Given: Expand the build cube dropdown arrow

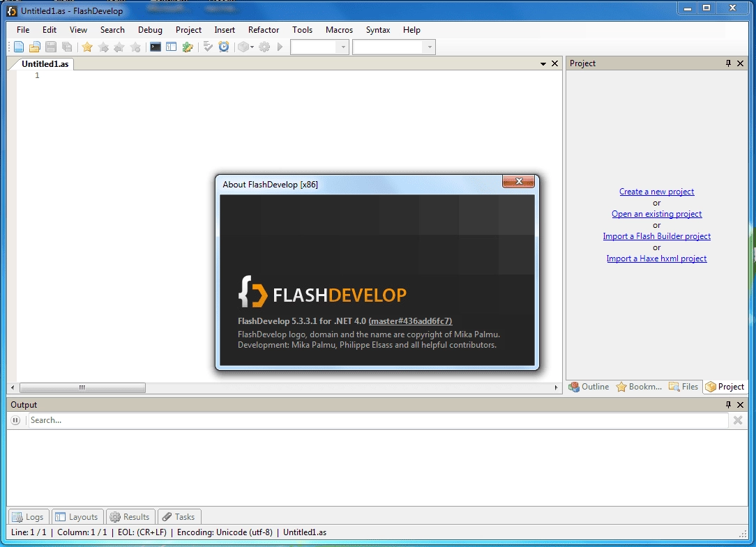Looking at the screenshot, I should click(x=252, y=47).
